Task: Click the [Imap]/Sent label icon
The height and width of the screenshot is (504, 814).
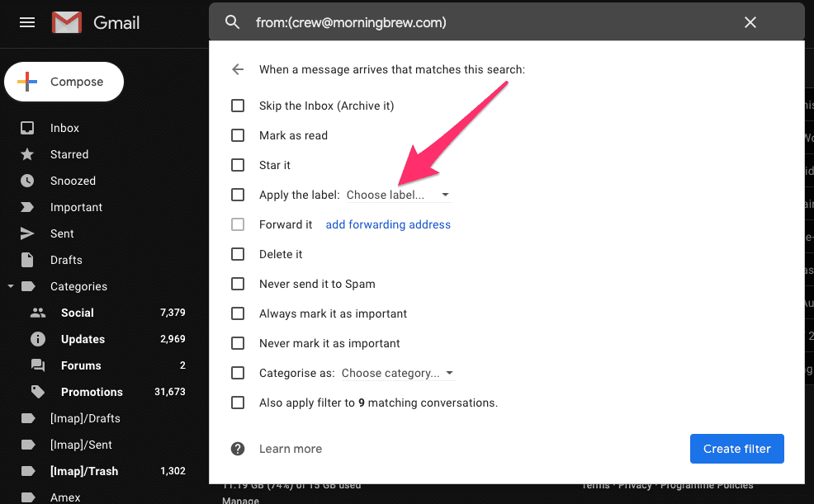Action: 28,445
